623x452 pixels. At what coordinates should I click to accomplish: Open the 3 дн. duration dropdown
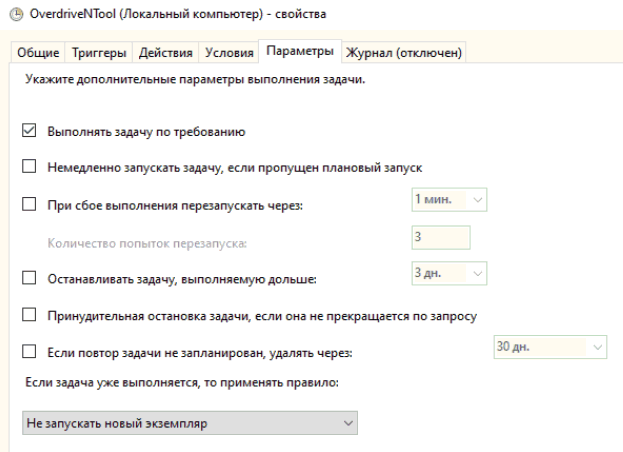tap(449, 273)
